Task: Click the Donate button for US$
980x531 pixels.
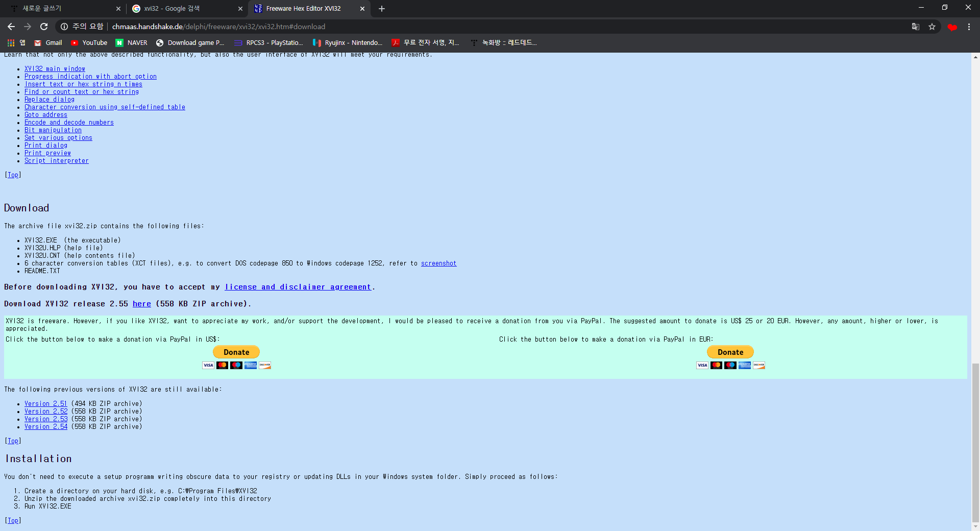Action: point(236,352)
